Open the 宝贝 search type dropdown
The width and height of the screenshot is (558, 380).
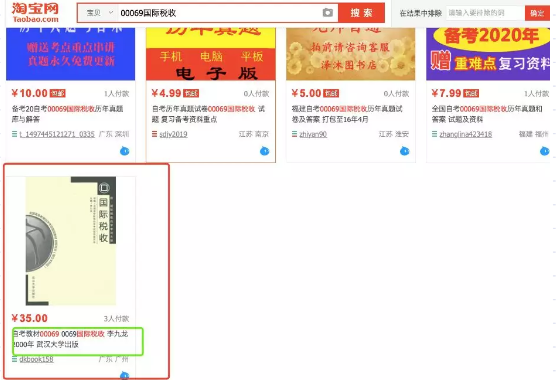pyautogui.click(x=100, y=13)
